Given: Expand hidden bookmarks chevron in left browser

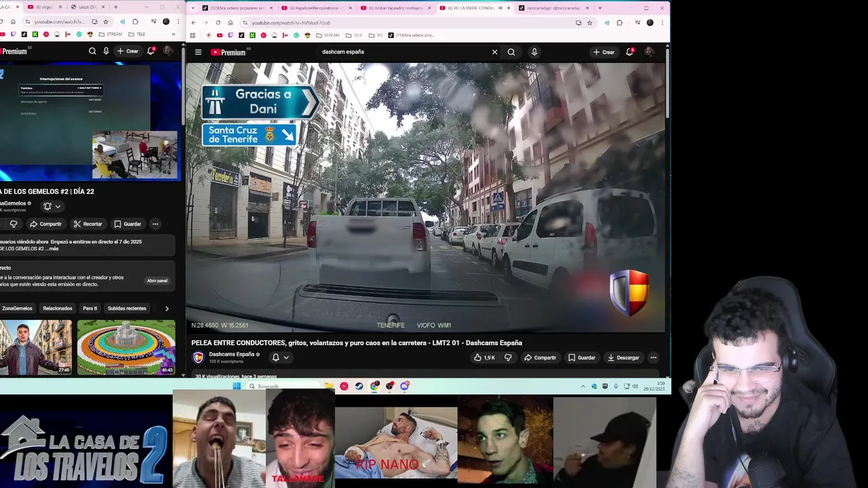Looking at the screenshot, I should (174, 35).
